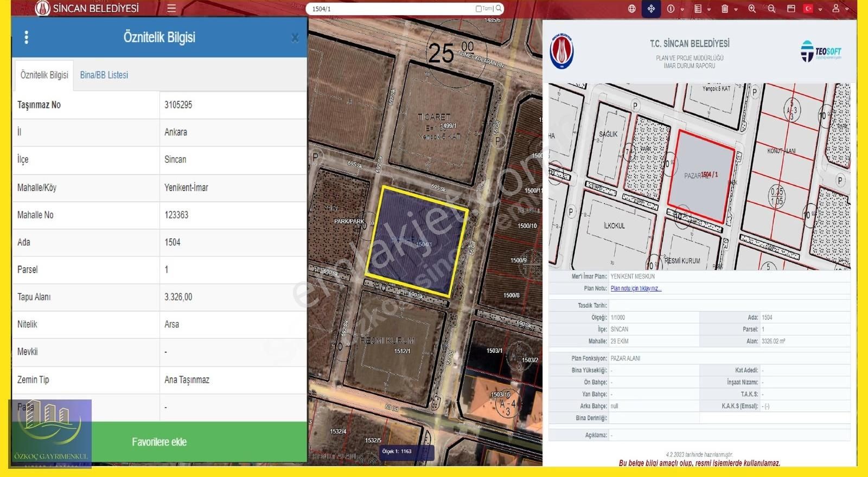
Task: Click the zoom out magnifier tool
Action: click(x=771, y=9)
